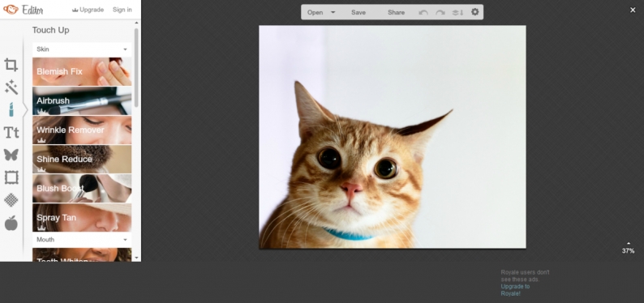
Task: Open the butterfly Overlays tab
Action: [x=11, y=155]
